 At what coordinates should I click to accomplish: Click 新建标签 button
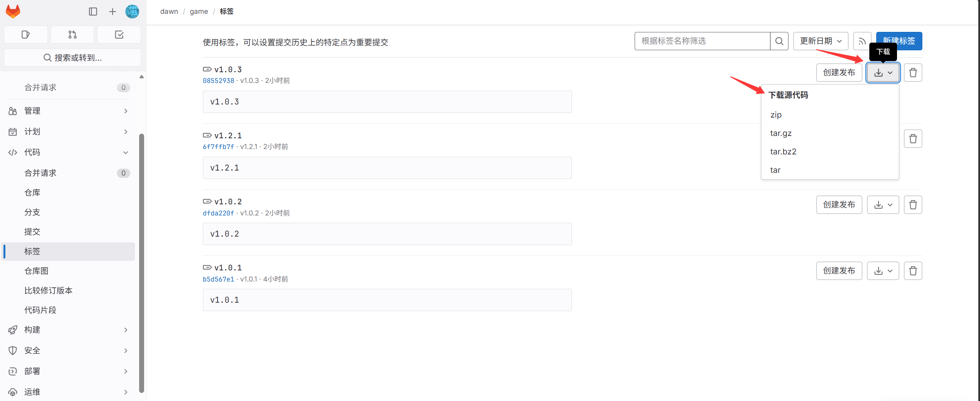tap(899, 41)
